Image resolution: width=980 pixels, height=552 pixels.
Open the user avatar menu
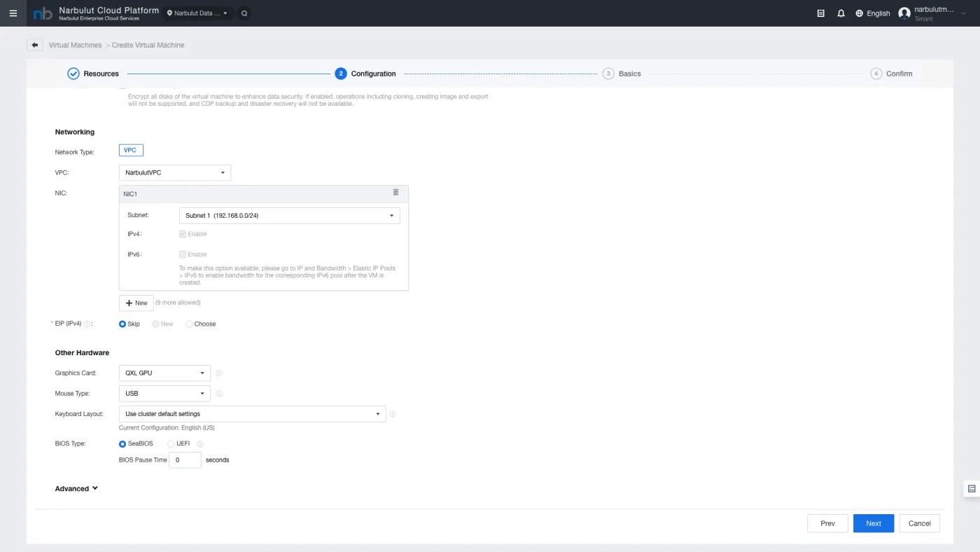904,13
